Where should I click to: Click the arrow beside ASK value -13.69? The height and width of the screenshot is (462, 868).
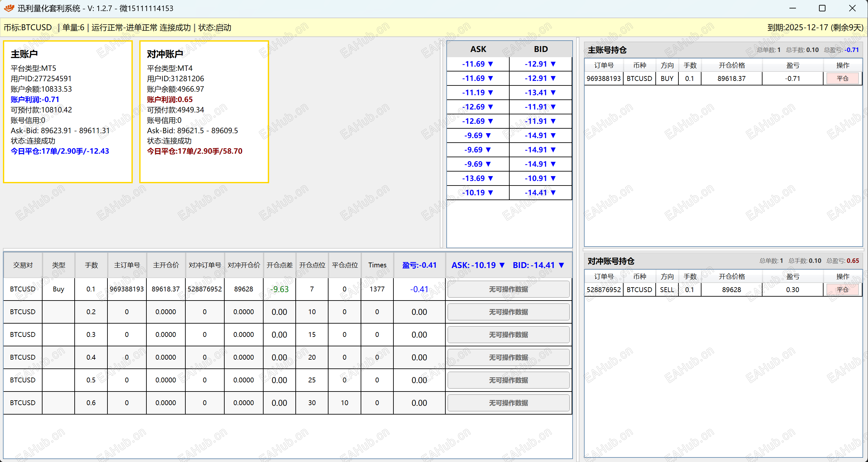pyautogui.click(x=490, y=178)
